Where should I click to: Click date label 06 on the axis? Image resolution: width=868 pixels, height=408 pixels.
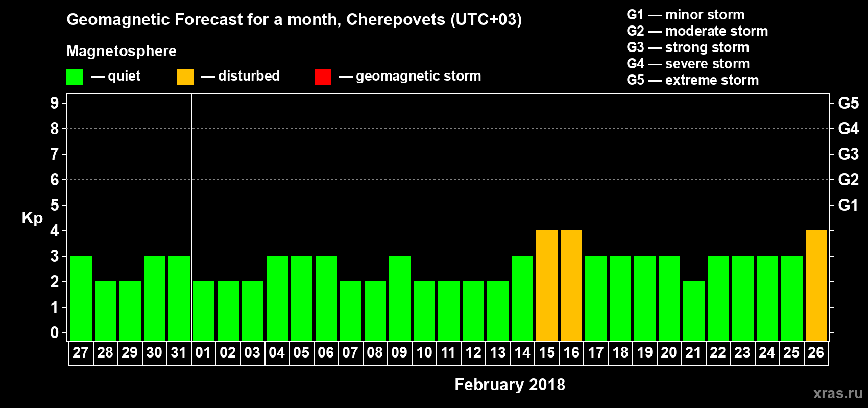point(326,353)
